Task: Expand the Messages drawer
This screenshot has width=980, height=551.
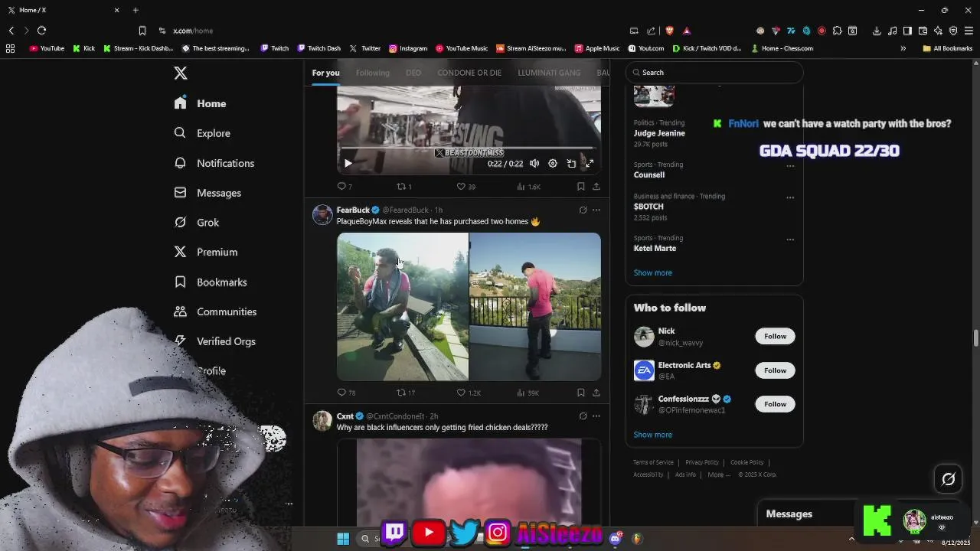Action: [789, 514]
